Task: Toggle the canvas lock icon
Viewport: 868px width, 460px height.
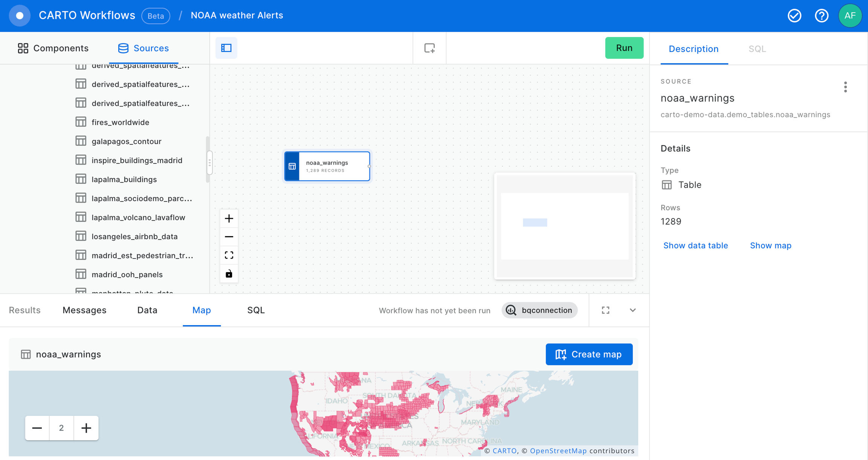Action: [x=229, y=274]
